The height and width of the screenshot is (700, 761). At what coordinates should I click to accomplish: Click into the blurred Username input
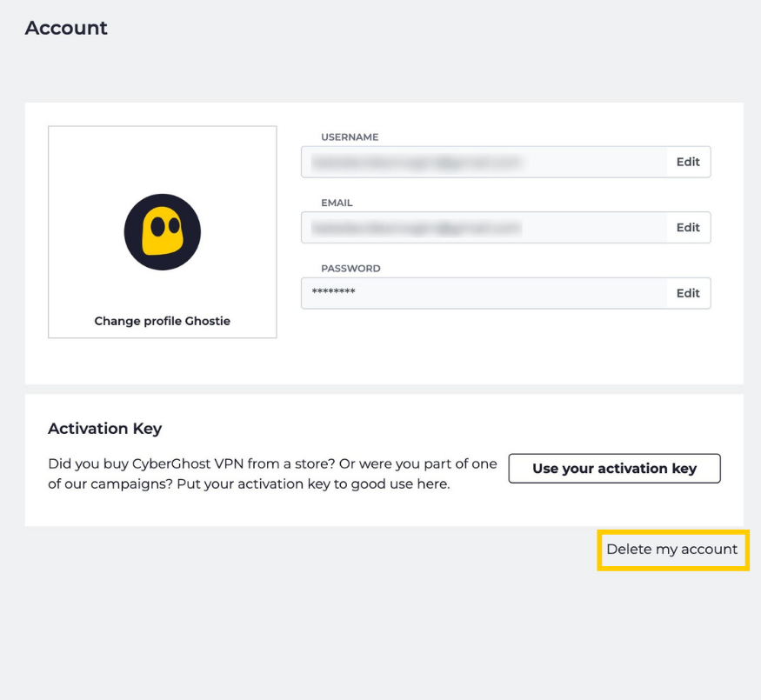coord(484,162)
